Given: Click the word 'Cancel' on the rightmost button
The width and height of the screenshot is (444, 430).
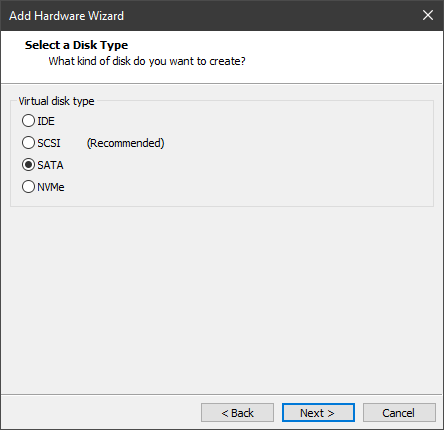Looking at the screenshot, I should tap(398, 413).
